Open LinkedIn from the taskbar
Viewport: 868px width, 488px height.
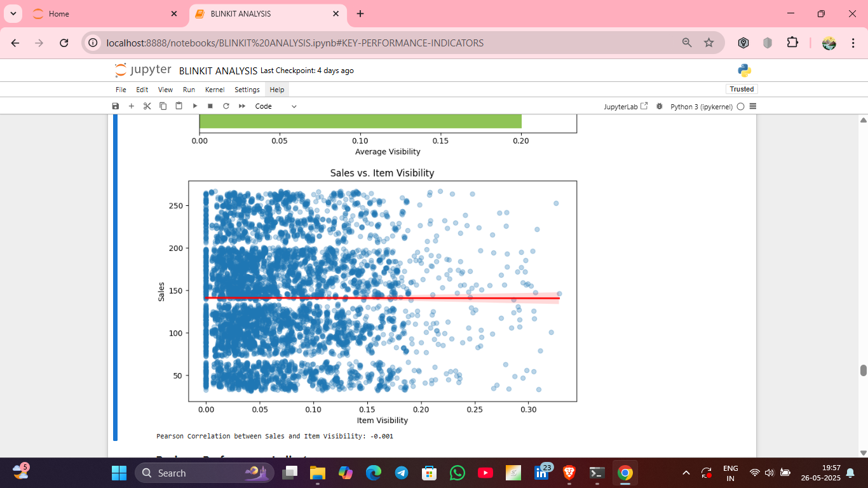541,472
